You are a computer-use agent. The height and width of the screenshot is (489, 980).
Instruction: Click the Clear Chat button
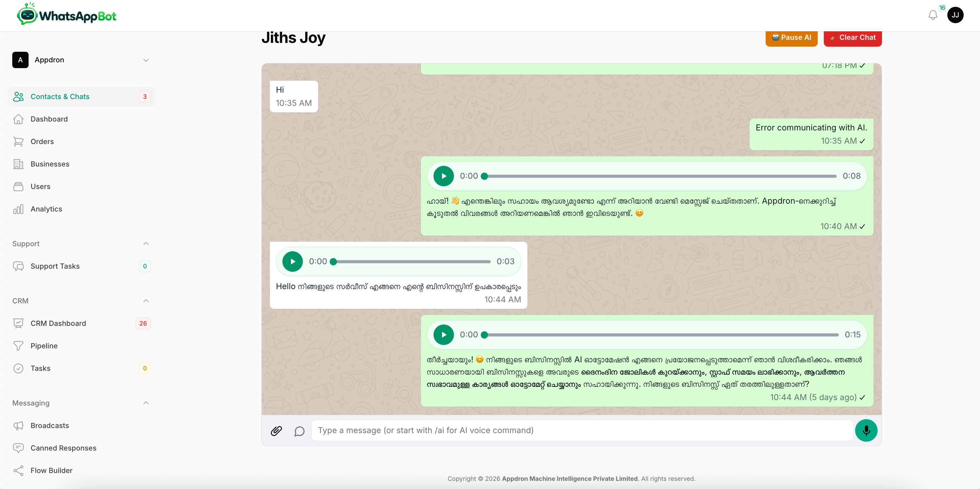coord(852,38)
